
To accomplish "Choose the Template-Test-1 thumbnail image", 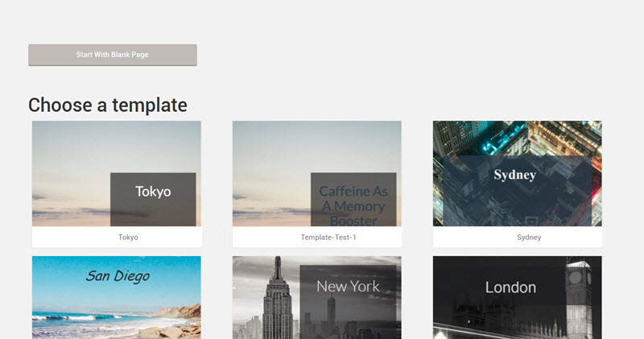I will [317, 173].
